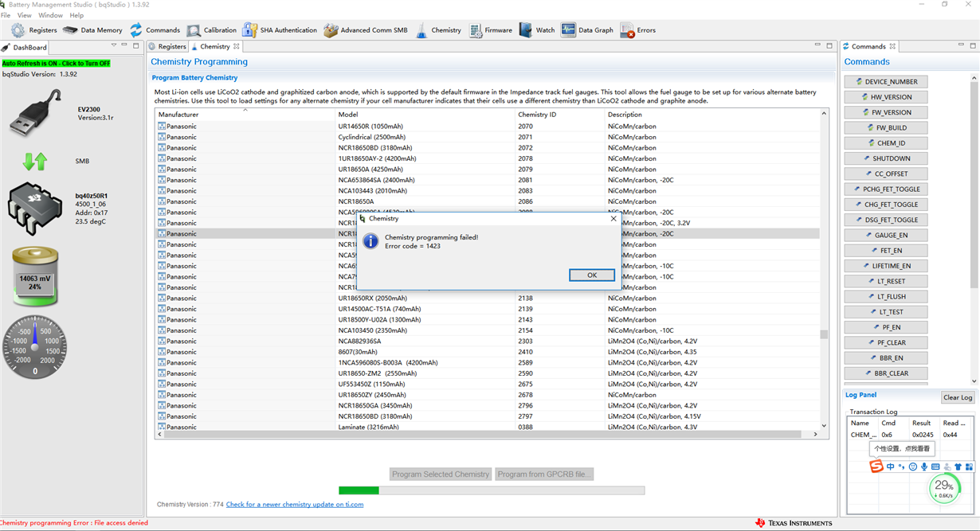Select the DashBoard tab
Viewport: 980px width, 531px height.
coord(25,47)
